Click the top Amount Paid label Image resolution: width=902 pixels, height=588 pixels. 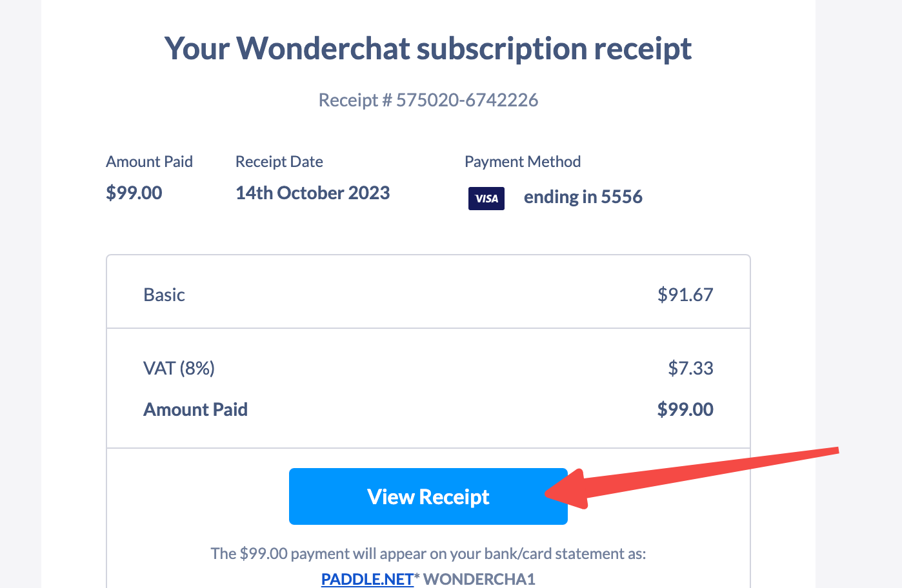(x=149, y=162)
